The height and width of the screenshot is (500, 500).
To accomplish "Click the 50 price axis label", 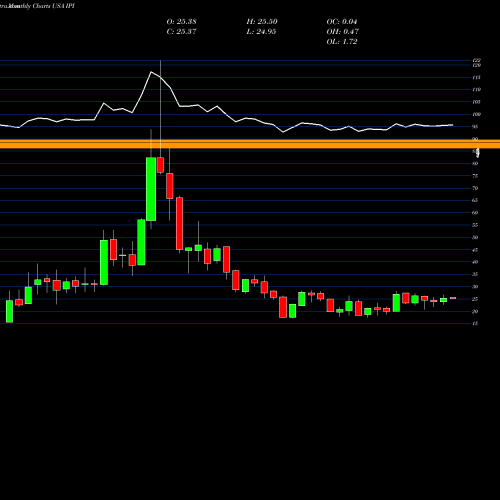I will [x=476, y=238].
